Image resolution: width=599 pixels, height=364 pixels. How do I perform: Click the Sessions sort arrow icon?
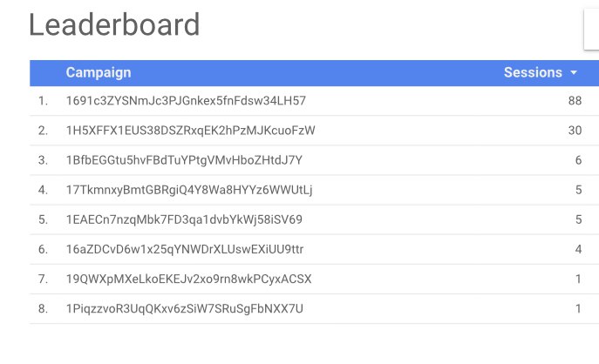(574, 72)
